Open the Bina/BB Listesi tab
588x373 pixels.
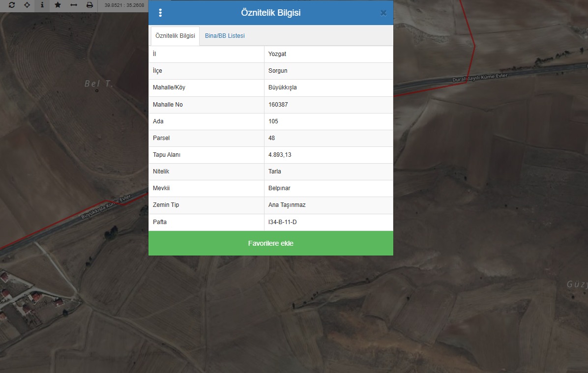[225, 36]
